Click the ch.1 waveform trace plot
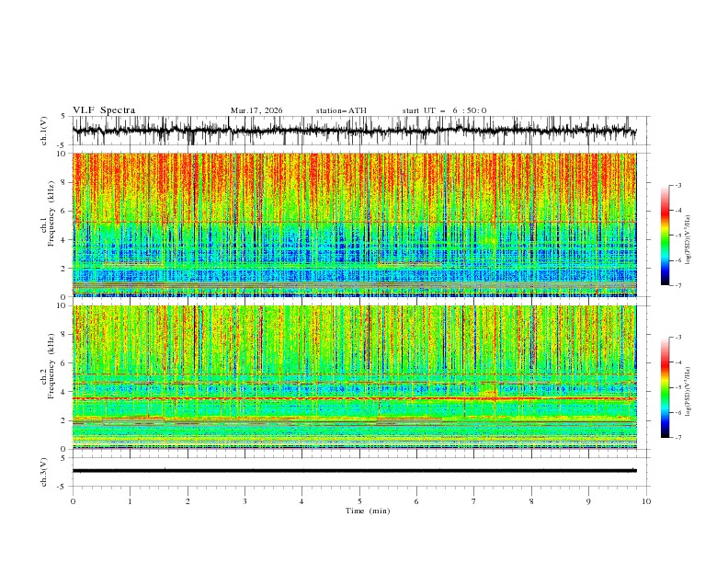Screen dimensions: 728x563 pyautogui.click(x=354, y=131)
